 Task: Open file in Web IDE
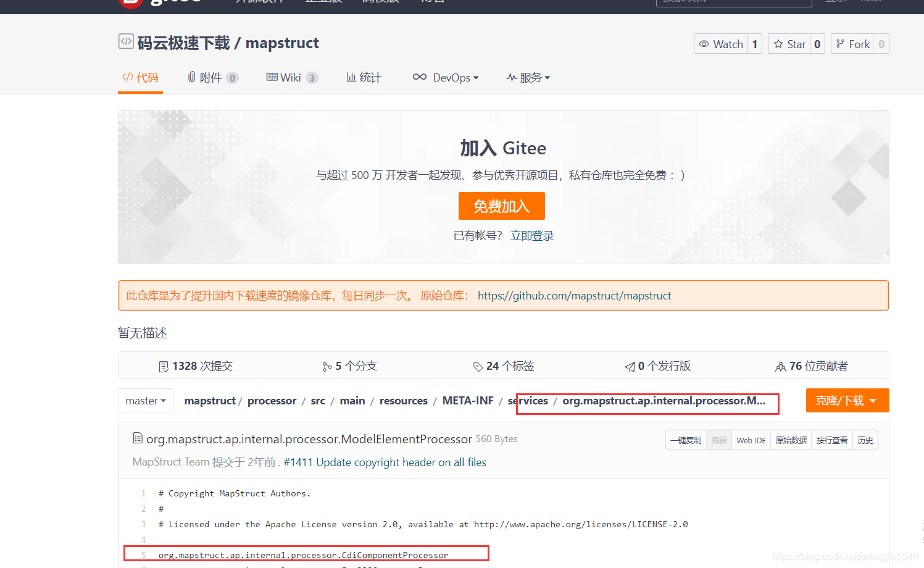tap(751, 440)
